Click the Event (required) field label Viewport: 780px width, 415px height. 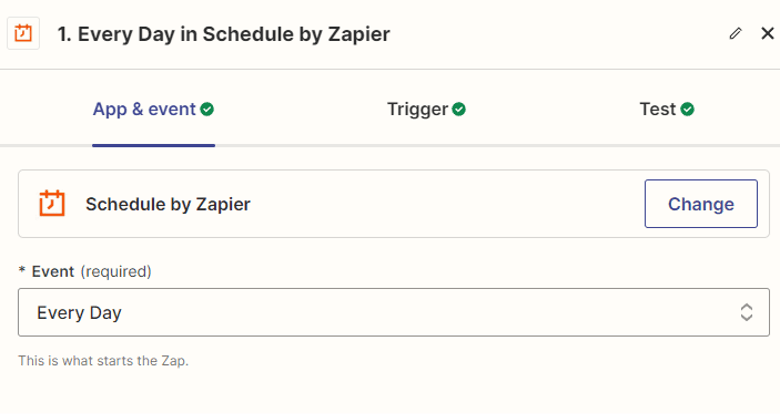click(92, 272)
